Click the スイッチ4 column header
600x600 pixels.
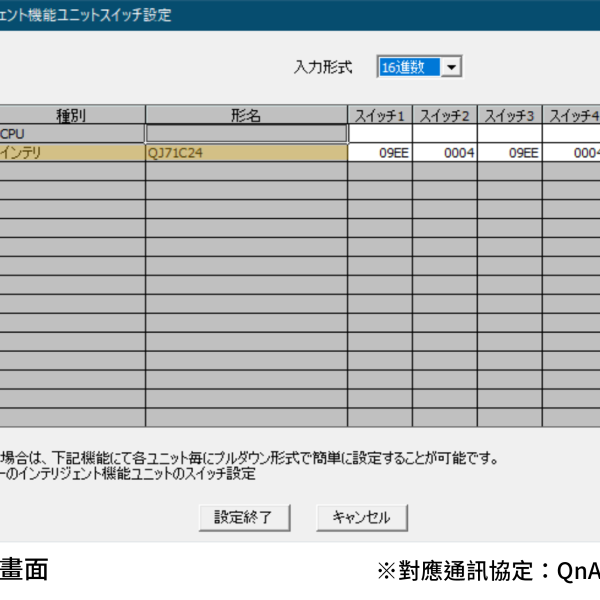tap(572, 115)
